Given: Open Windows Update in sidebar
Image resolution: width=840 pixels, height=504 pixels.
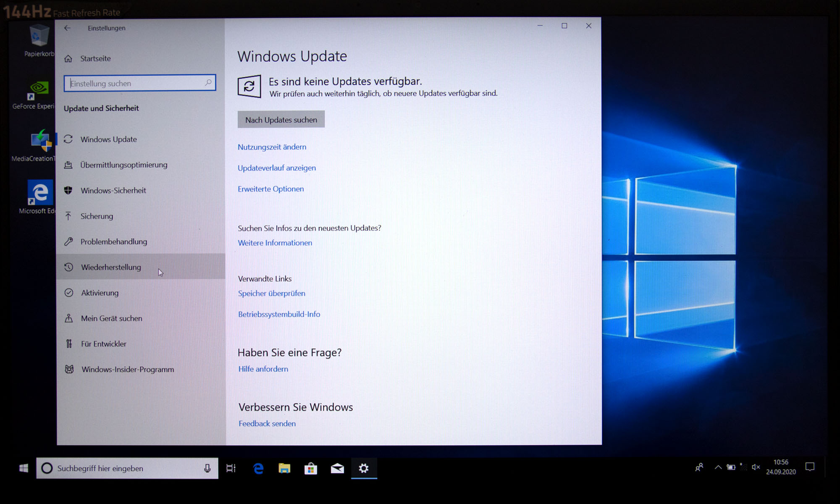Looking at the screenshot, I should [x=141, y=139].
